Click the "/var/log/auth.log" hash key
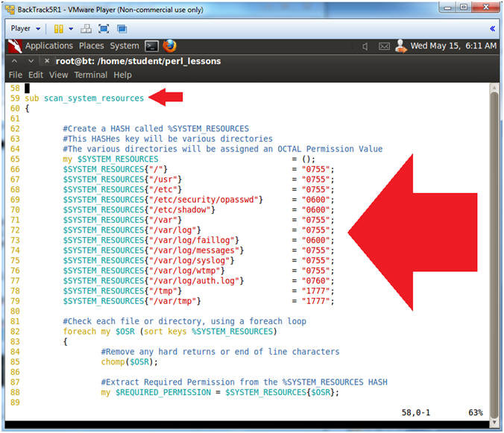 (195, 281)
